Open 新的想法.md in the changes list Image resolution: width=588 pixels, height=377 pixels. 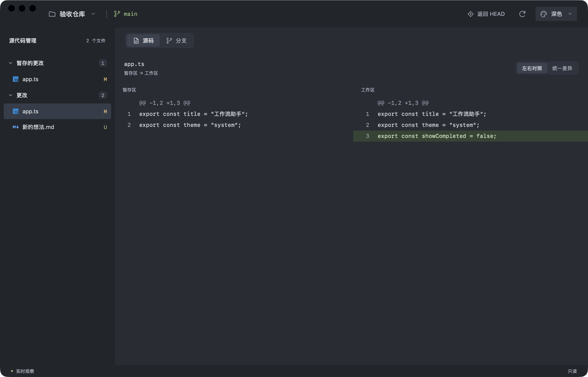click(57, 127)
